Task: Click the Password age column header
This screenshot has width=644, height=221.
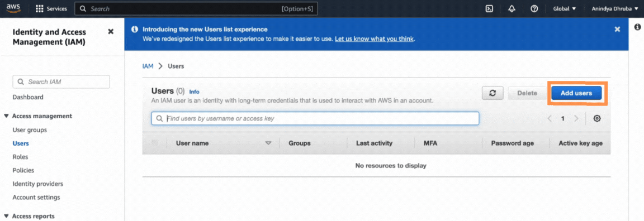Action: [513, 143]
